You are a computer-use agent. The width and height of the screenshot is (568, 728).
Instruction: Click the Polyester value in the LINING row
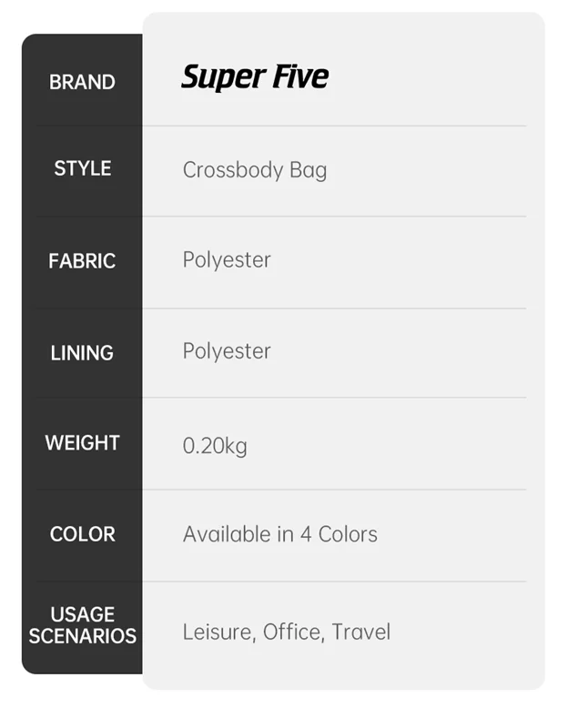(x=227, y=351)
